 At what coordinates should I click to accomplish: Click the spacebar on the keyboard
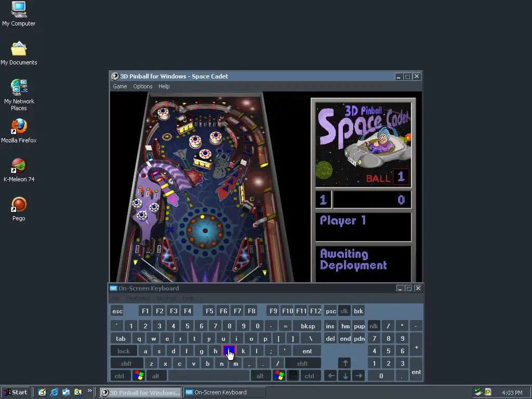pos(209,376)
